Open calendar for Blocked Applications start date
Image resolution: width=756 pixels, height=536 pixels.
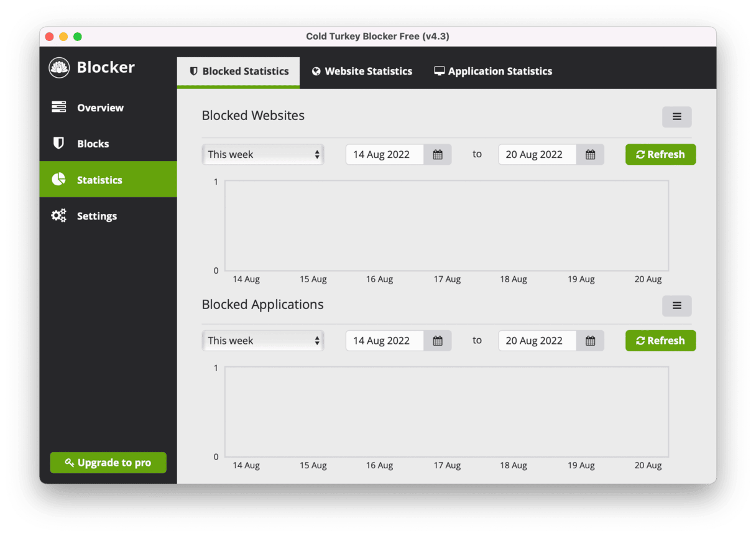pos(438,341)
